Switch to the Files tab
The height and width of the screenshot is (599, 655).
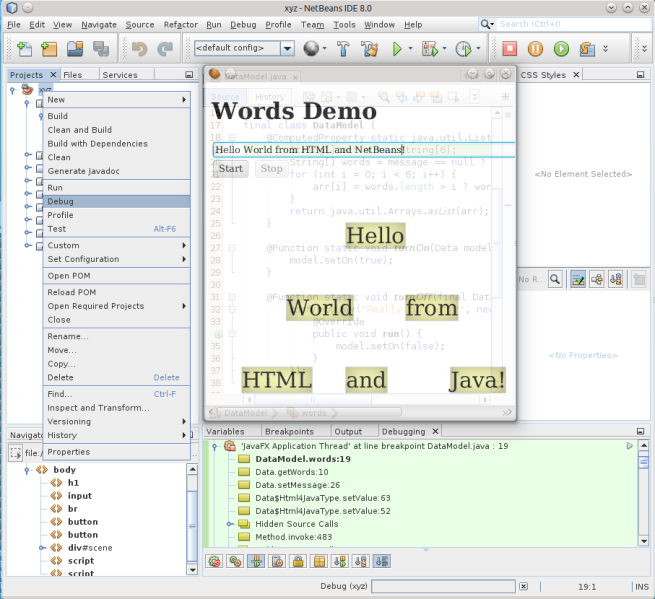click(73, 75)
